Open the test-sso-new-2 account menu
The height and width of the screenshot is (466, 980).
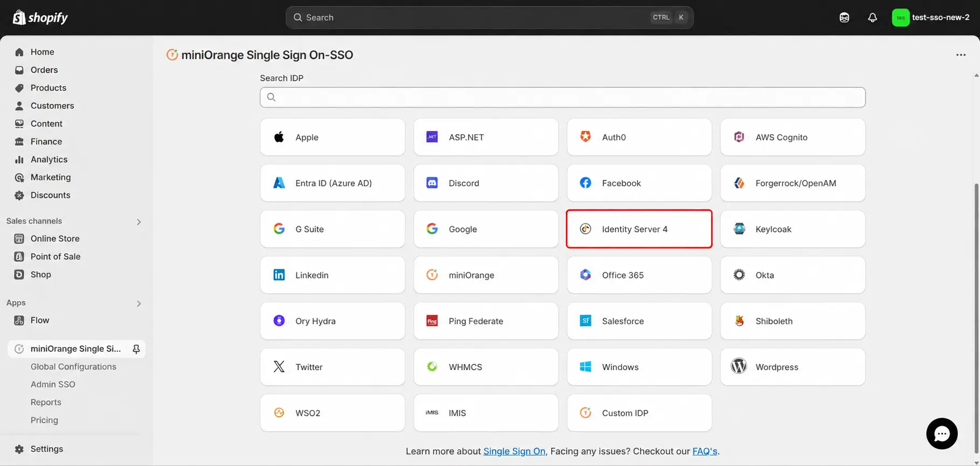coord(930,18)
